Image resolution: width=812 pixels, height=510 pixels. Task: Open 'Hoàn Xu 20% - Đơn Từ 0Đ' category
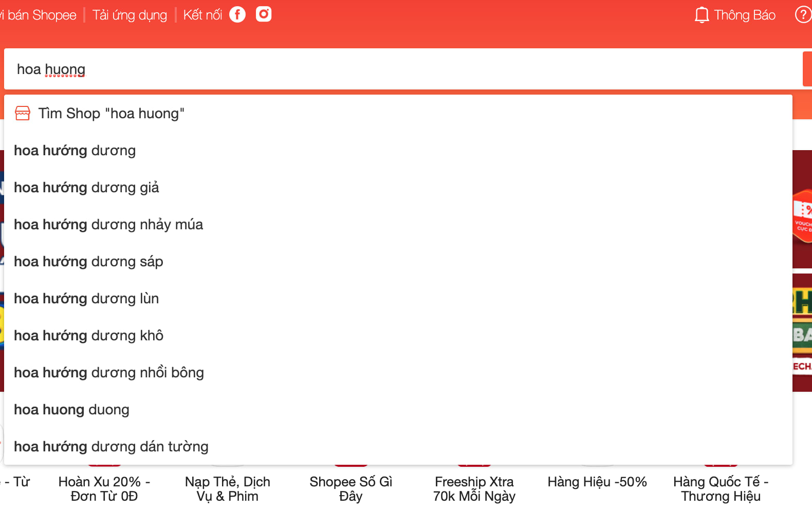[x=104, y=488]
